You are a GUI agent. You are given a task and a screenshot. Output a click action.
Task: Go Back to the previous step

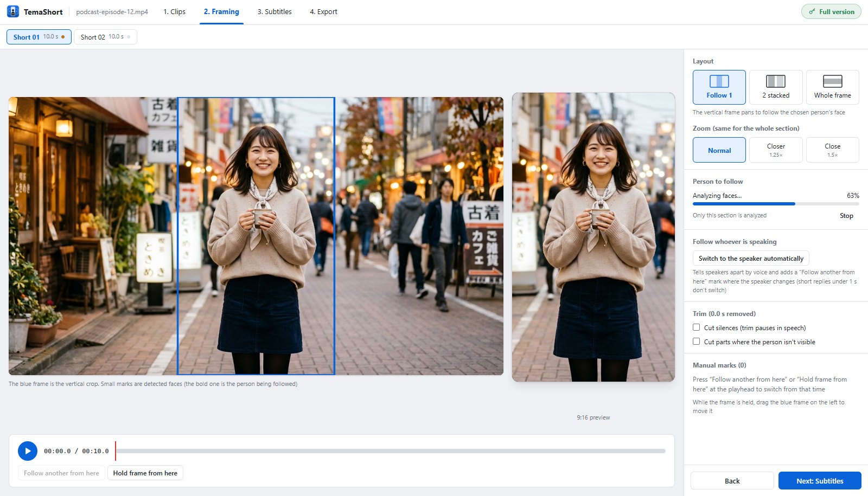(x=732, y=481)
